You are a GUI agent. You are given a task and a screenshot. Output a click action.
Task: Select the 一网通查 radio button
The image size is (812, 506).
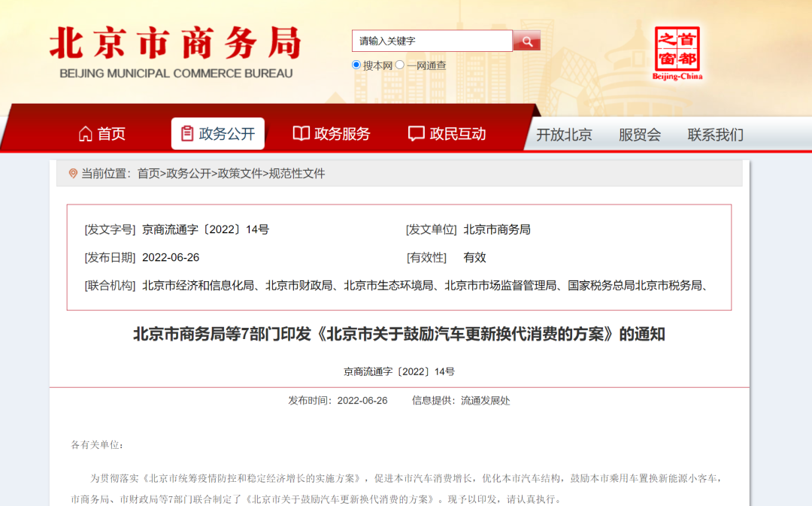(400, 65)
